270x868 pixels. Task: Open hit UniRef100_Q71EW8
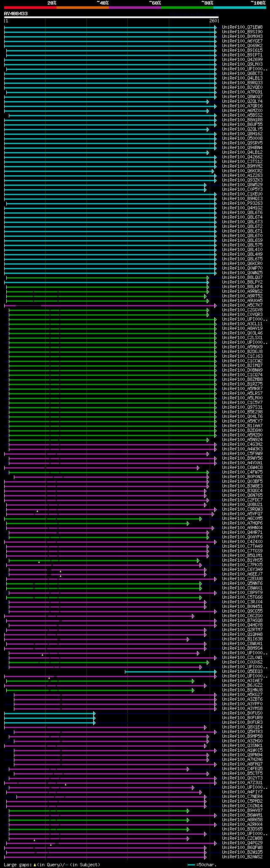(x=242, y=27)
